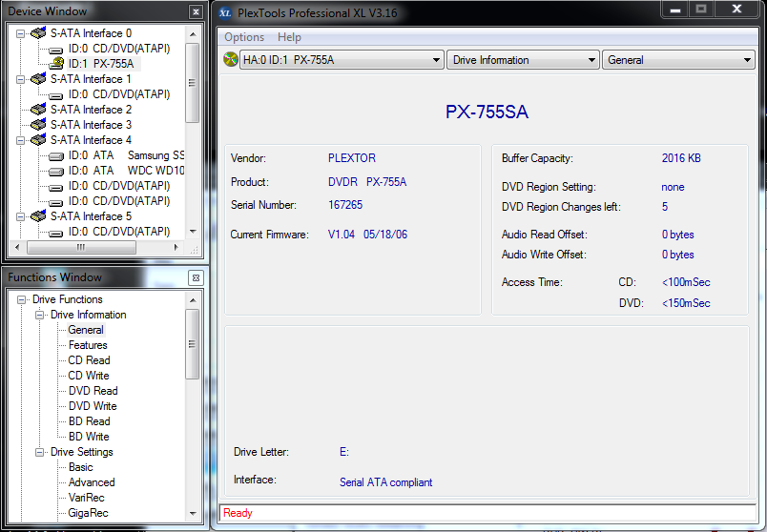Click drive icon under S-ATA Interface 1
Viewport: 767px width, 532px height.
(x=56, y=95)
